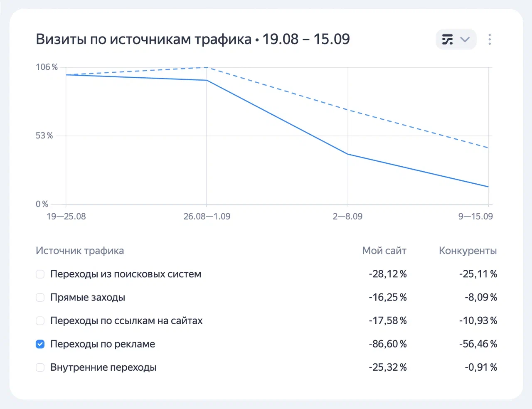Check the Прямые заходы checkbox
The width and height of the screenshot is (532, 409).
click(40, 298)
